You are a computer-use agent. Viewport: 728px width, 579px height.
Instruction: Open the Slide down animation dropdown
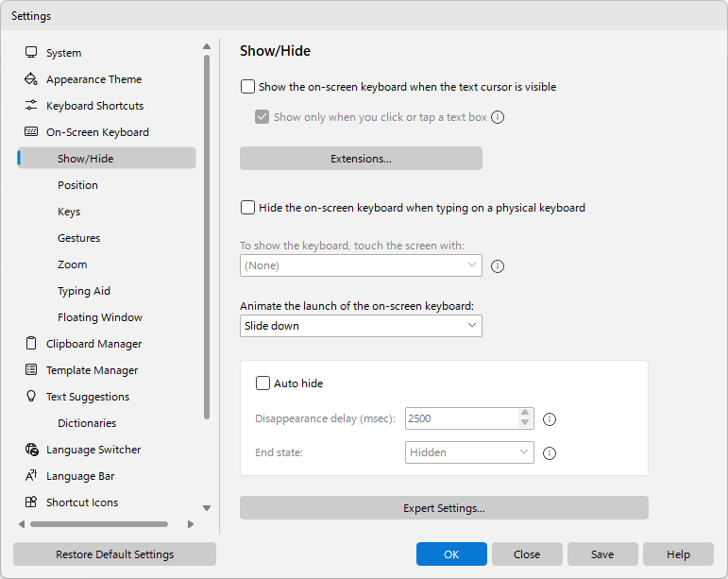coord(361,326)
